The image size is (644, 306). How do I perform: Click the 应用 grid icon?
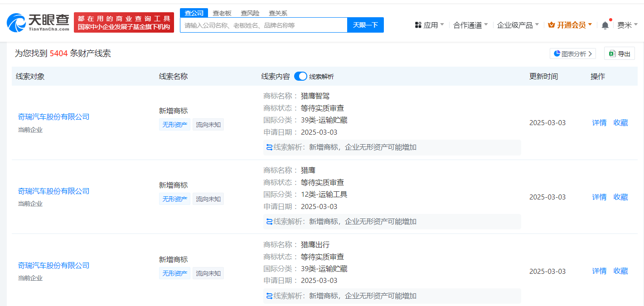pyautogui.click(x=418, y=25)
